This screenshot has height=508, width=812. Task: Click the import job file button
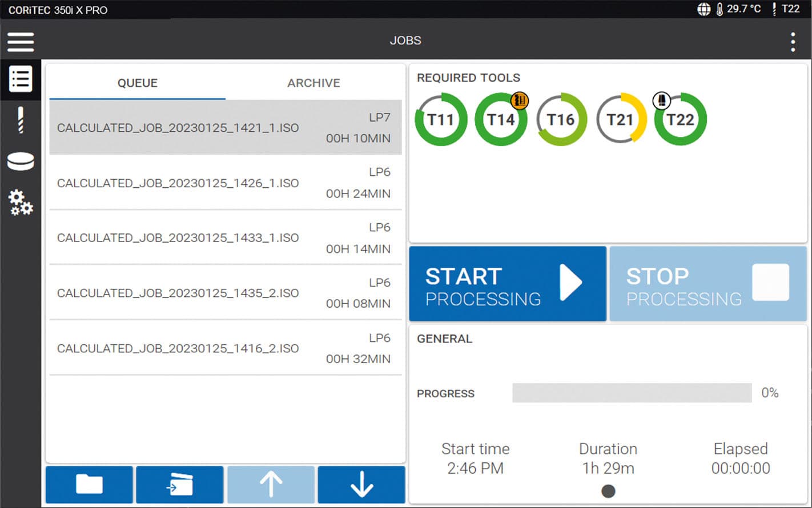coord(180,485)
